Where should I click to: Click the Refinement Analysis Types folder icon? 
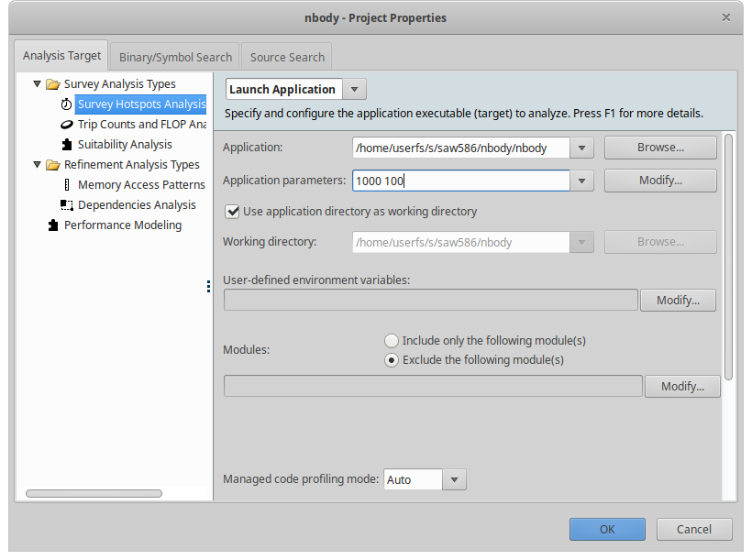click(x=53, y=165)
